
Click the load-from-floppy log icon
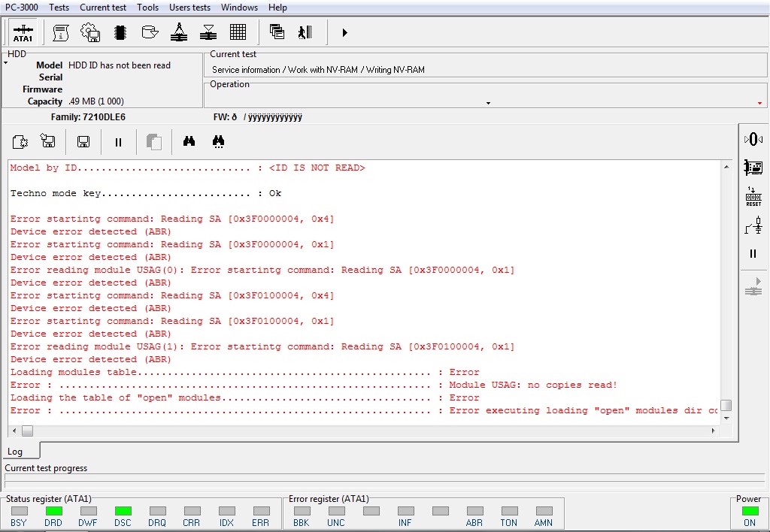click(47, 141)
